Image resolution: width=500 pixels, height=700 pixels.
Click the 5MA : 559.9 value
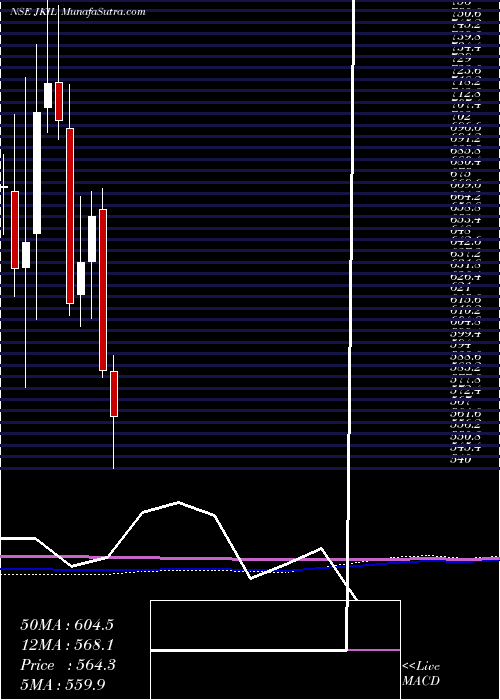click(x=63, y=684)
